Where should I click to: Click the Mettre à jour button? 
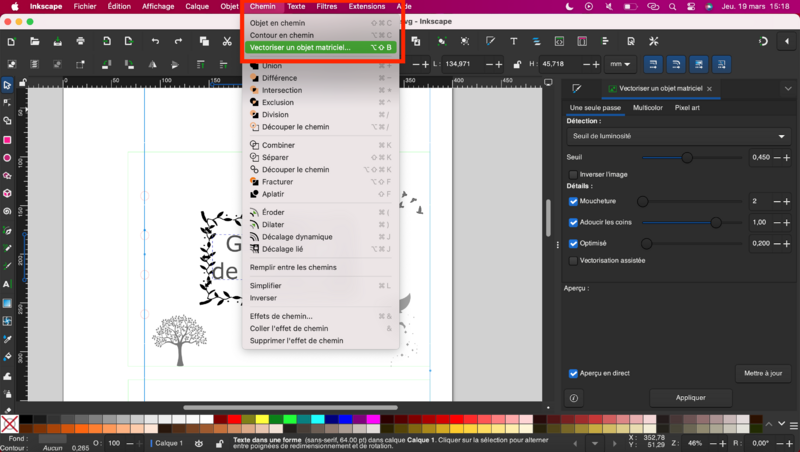coord(763,373)
